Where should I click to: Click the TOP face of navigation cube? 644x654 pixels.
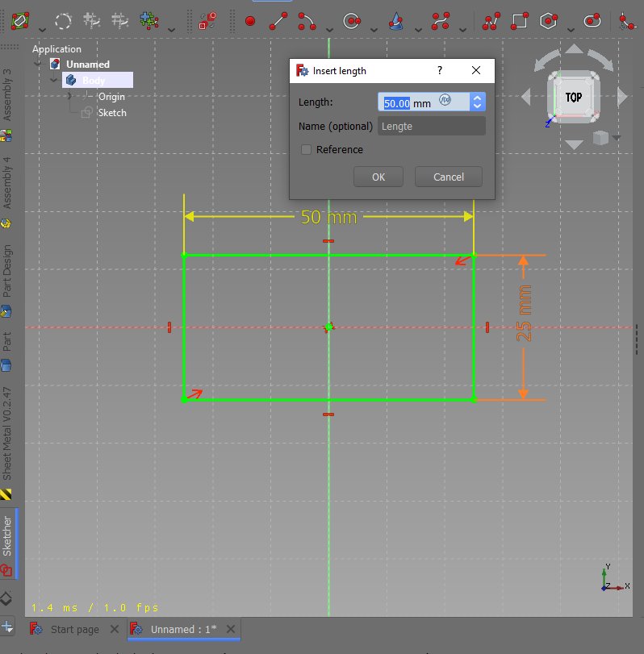coord(574,98)
